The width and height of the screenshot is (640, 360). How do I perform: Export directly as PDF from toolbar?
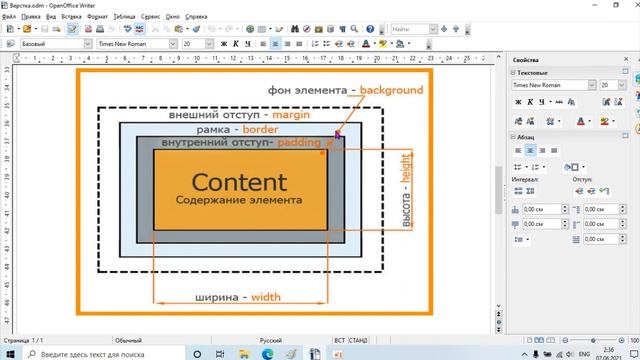point(88,29)
